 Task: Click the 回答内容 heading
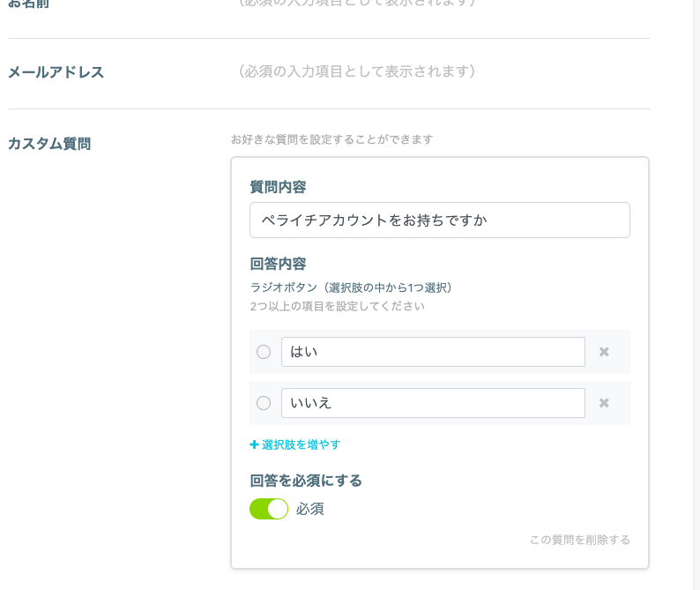point(278,264)
